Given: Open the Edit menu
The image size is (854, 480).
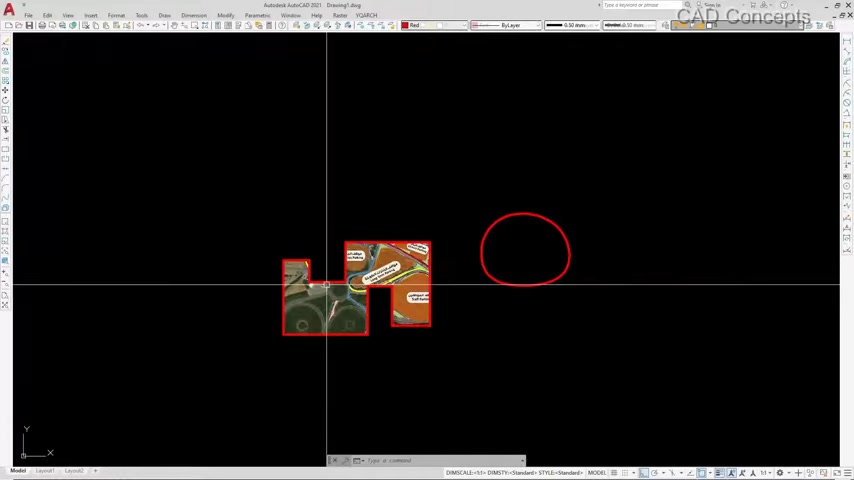Looking at the screenshot, I should pos(47,15).
